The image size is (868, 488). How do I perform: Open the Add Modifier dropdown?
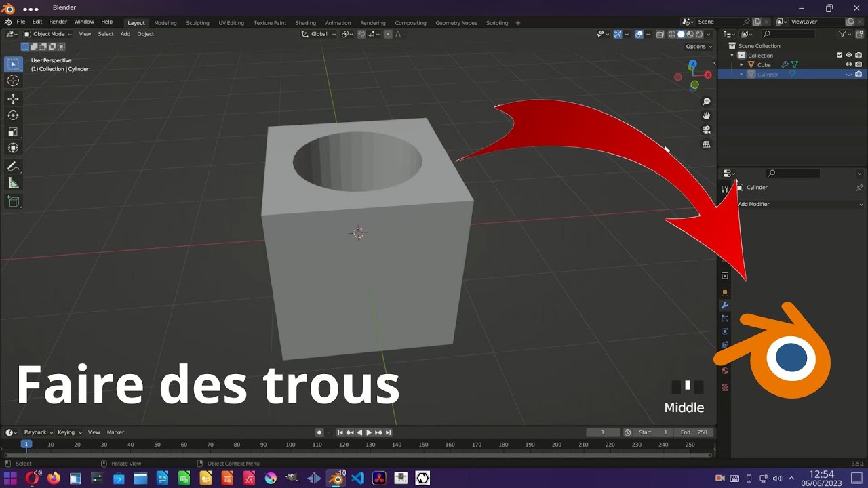point(799,204)
